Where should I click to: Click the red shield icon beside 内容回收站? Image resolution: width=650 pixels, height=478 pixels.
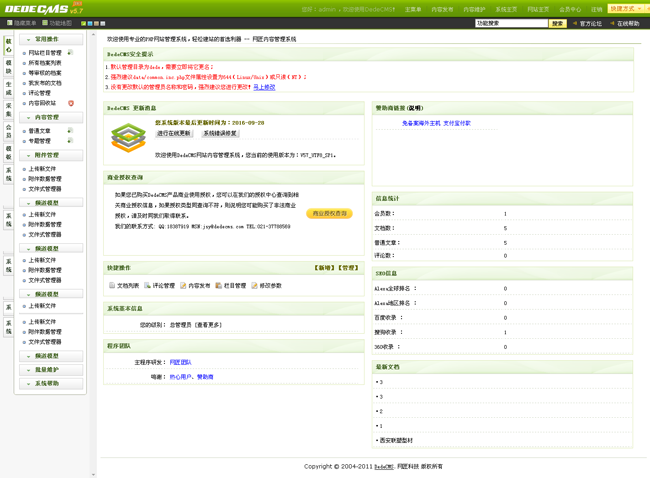click(x=71, y=103)
